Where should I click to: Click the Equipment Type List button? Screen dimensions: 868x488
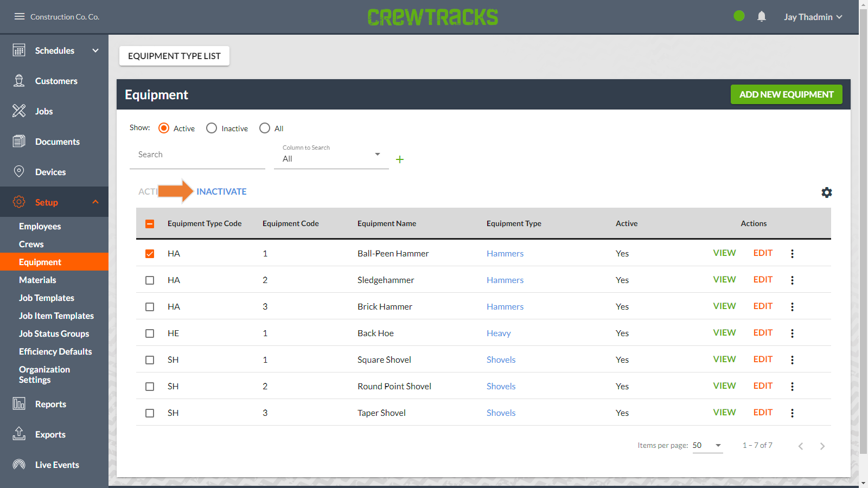tap(174, 56)
